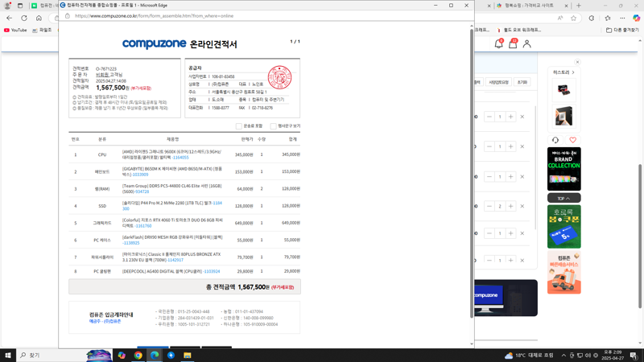Click the quote popup vertical scrollbar
This screenshot has width=644, height=362.
point(472,172)
